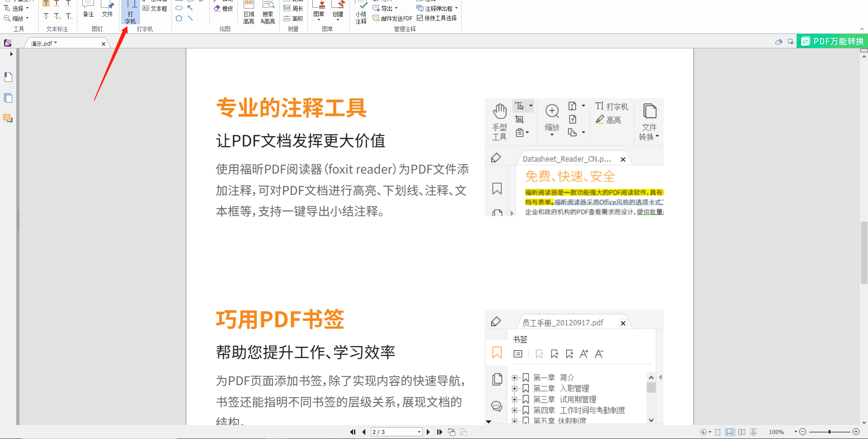Click the plus on the zoom slider
Screen dimensions: 868x439
[856, 432]
